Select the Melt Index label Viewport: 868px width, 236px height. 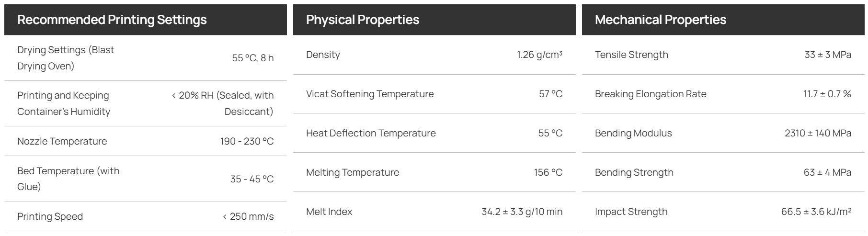pyautogui.click(x=329, y=212)
